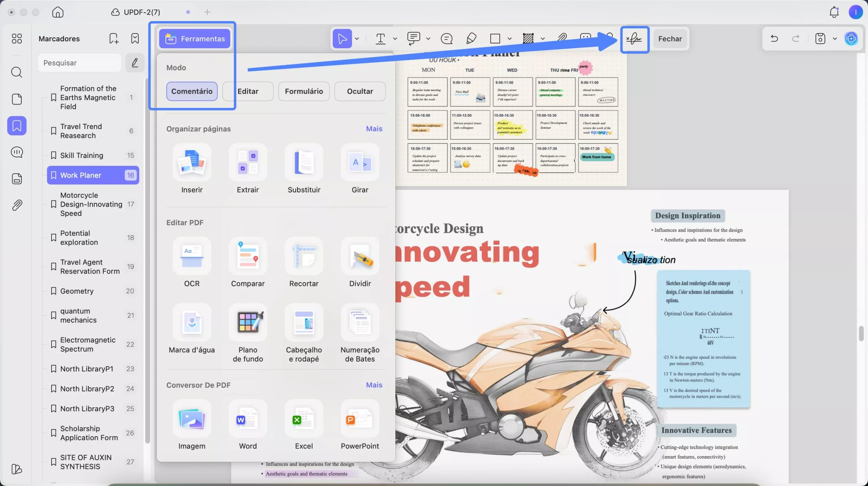868x486 pixels.
Task: Undo the last action
Action: point(774,39)
